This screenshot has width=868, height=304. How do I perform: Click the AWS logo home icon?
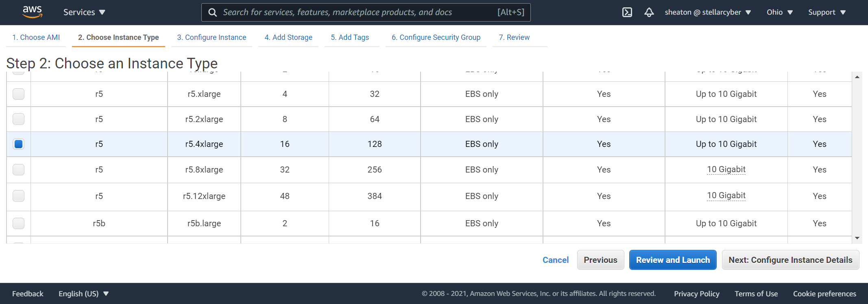pos(32,12)
